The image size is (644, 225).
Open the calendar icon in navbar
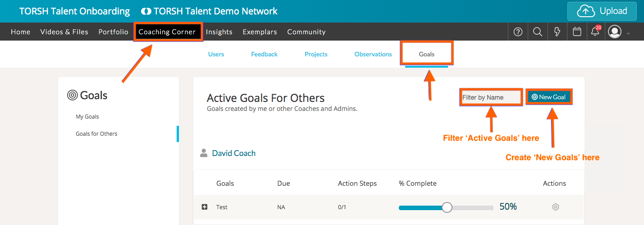click(x=576, y=32)
